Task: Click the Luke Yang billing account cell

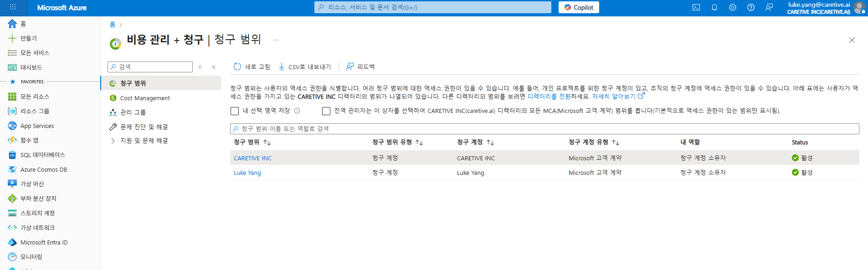Action: pos(471,173)
